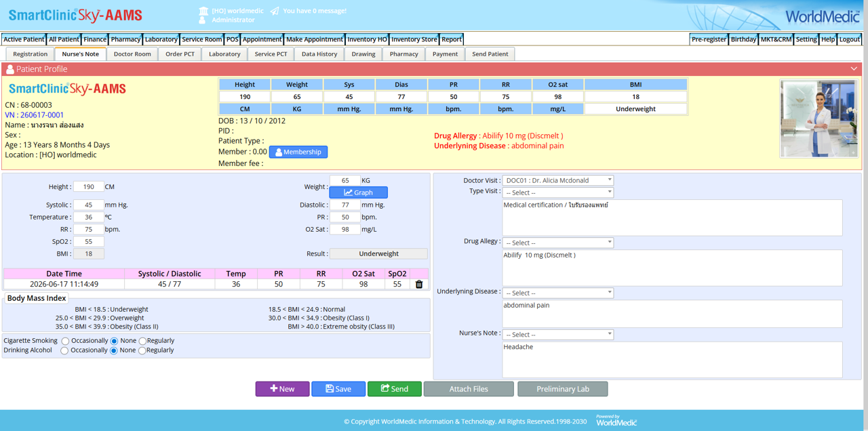Save the nurse's note
The width and height of the screenshot is (868, 431).
pos(338,389)
